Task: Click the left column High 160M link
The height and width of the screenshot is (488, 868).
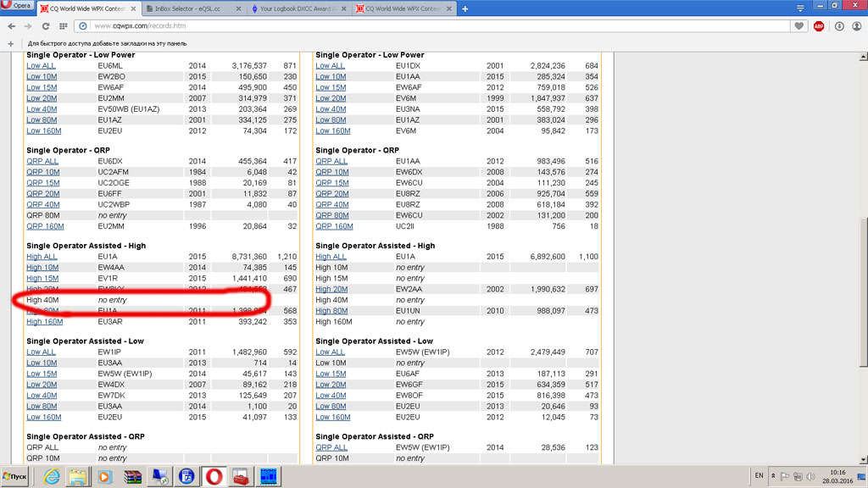Action: tap(44, 322)
